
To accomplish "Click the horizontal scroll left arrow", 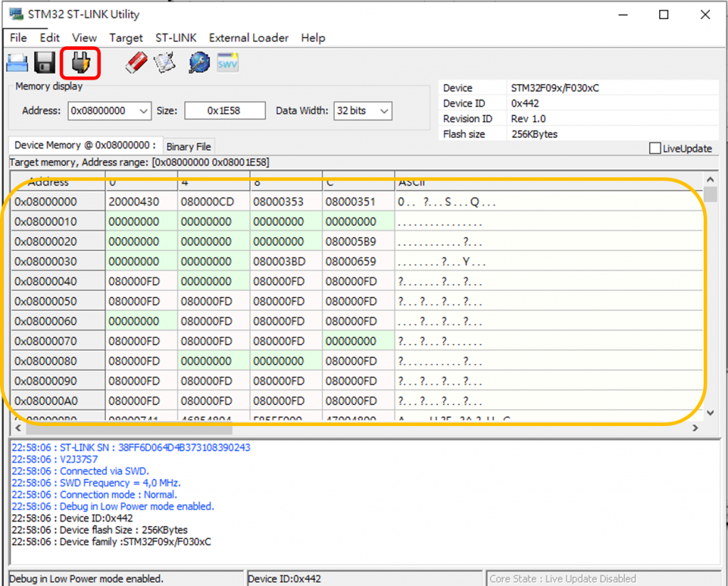I will tap(18, 428).
